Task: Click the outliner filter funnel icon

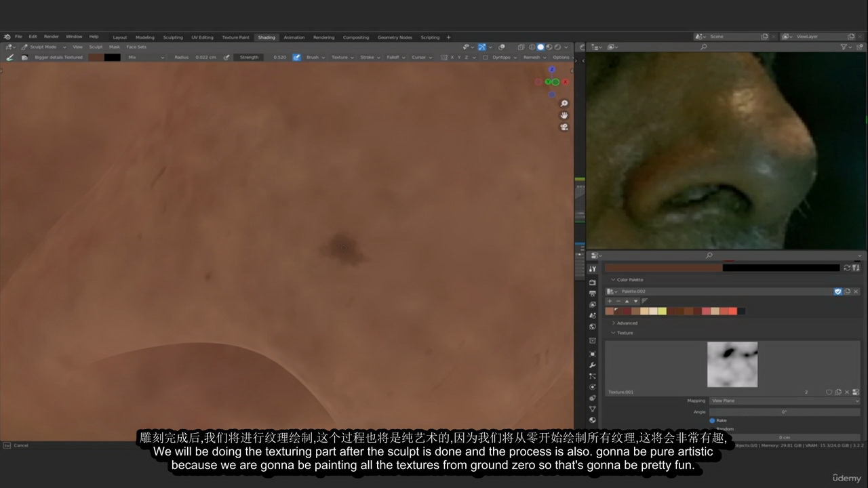Action: point(844,47)
